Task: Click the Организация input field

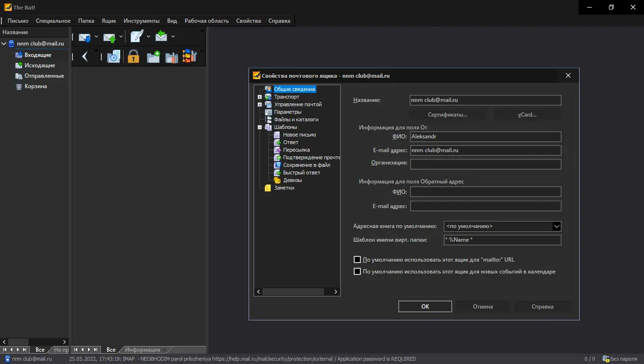Action: (485, 164)
